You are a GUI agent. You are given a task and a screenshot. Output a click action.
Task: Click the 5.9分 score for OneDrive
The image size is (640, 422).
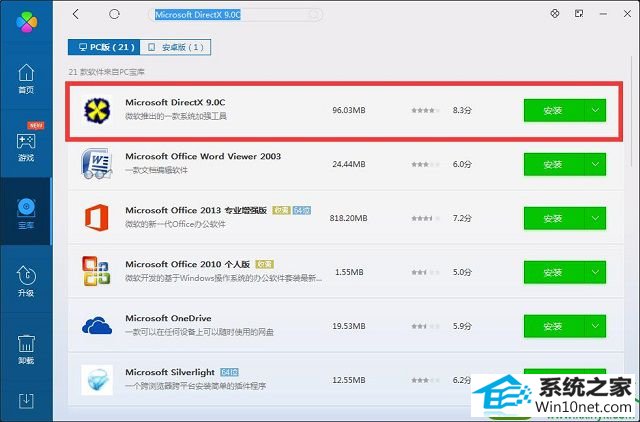pyautogui.click(x=462, y=326)
